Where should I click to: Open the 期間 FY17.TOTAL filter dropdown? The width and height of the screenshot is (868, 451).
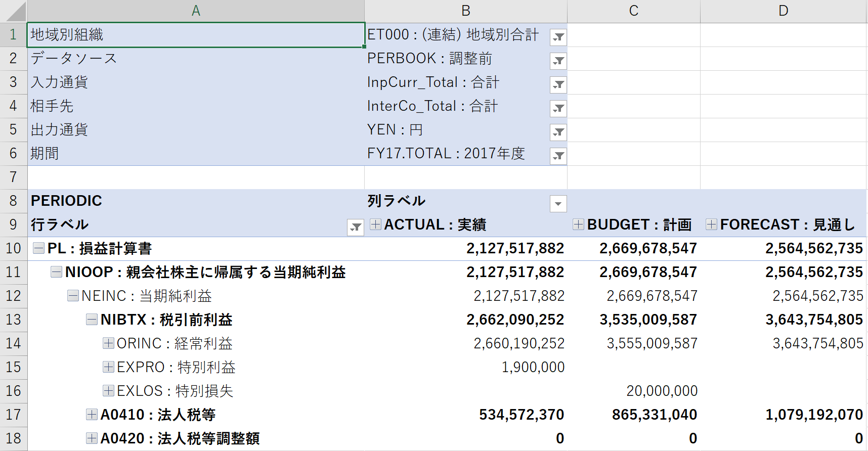pos(558,156)
